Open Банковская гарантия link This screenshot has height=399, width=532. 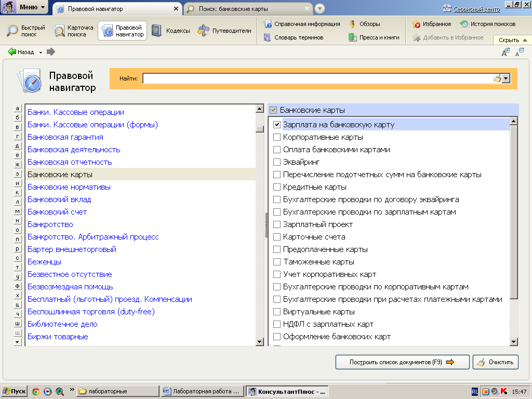tap(65, 137)
